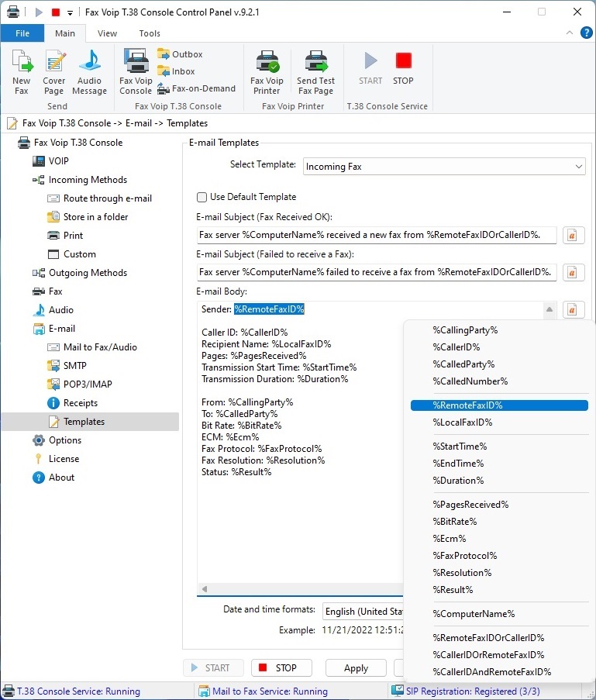Collapse the ribbon with chevron
The height and width of the screenshot is (700, 596).
point(570,33)
